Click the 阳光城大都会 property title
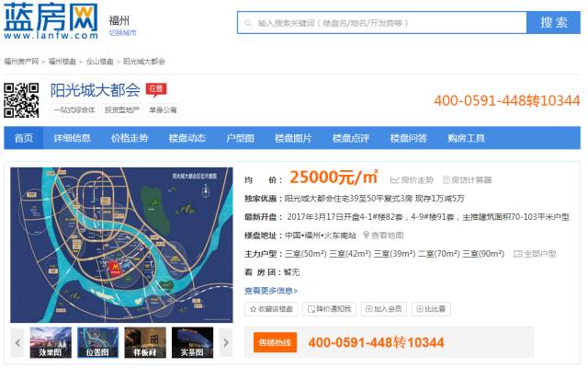This screenshot has height=368, width=588. [96, 90]
